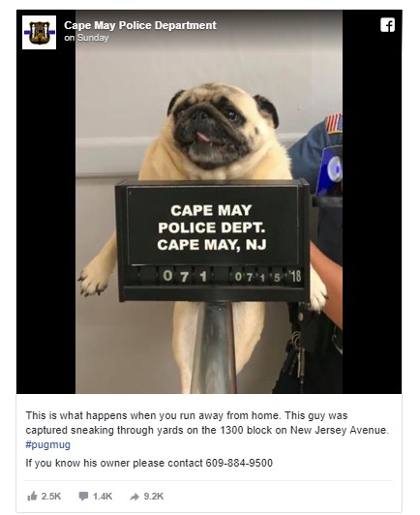Click the Facebook logo icon

tap(387, 25)
